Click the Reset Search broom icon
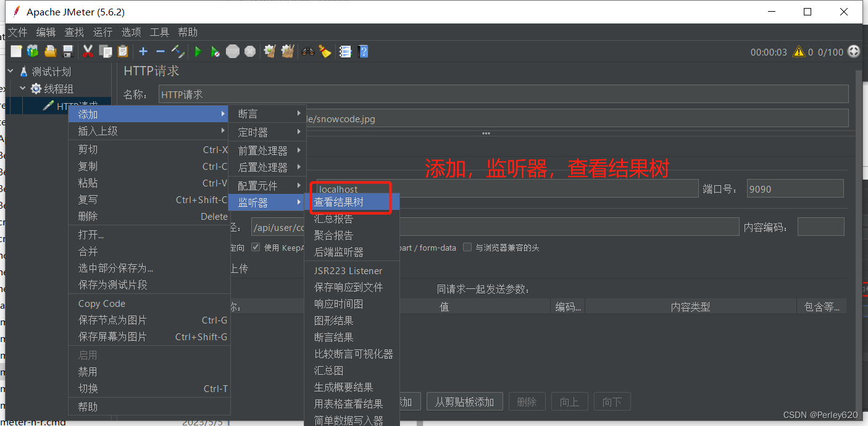 tap(325, 52)
